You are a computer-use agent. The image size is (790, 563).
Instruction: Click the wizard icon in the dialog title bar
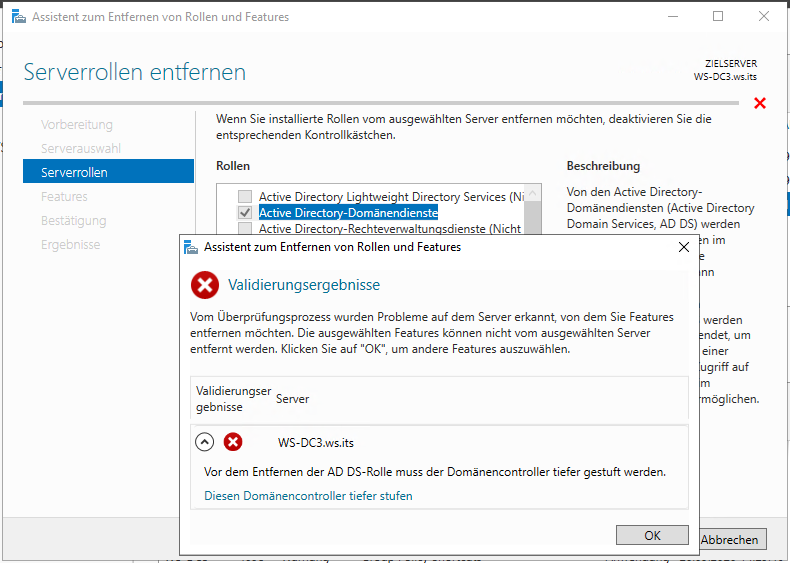coord(191,247)
